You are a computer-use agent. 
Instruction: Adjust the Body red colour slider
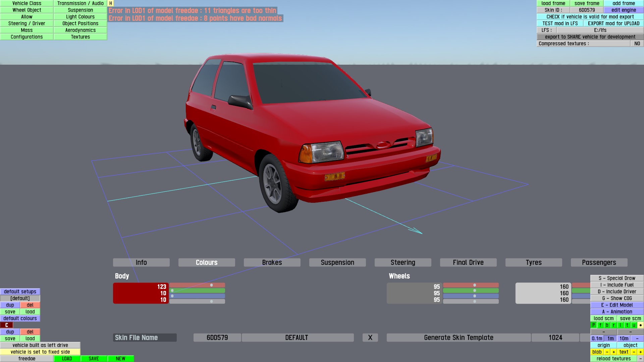197,285
